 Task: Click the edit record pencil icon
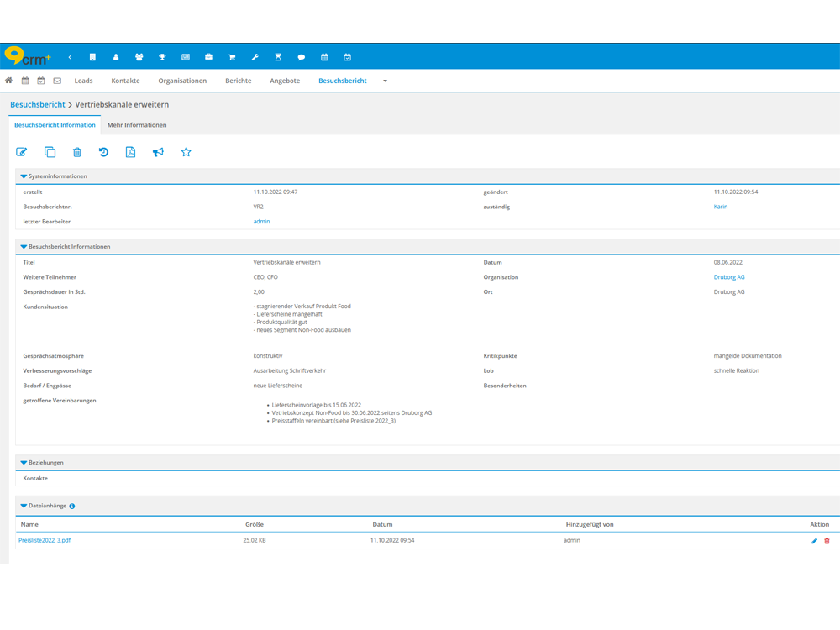22,152
